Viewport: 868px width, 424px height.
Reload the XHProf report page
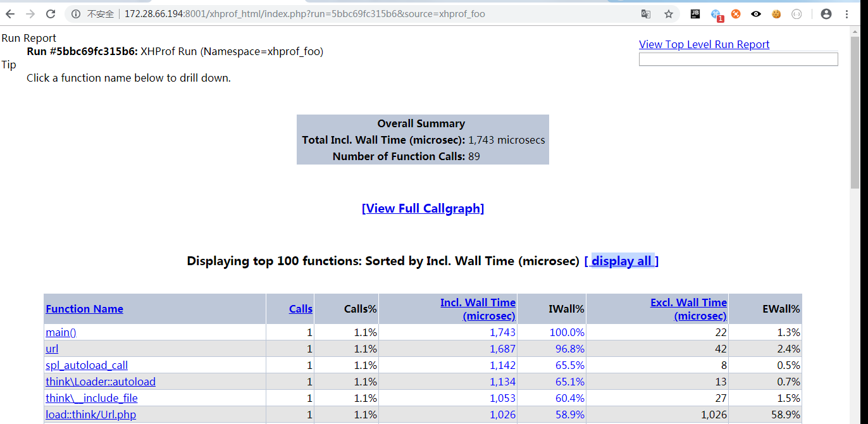click(51, 14)
